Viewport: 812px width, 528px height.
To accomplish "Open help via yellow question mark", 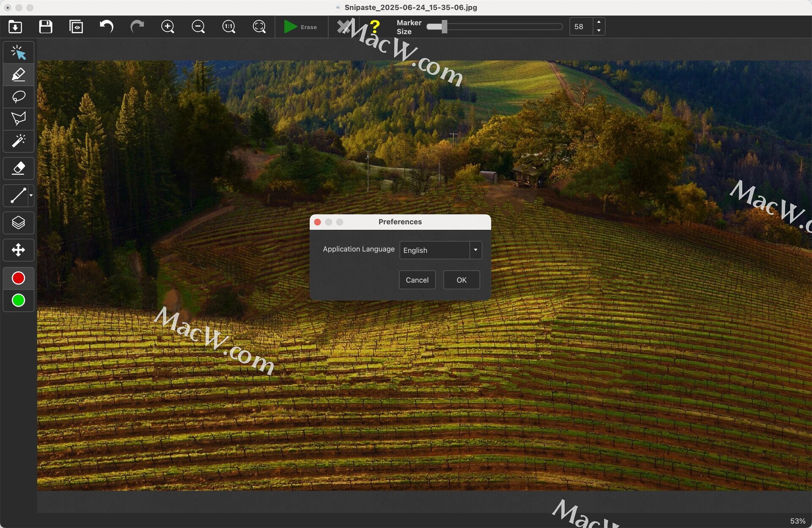I will pos(375,27).
